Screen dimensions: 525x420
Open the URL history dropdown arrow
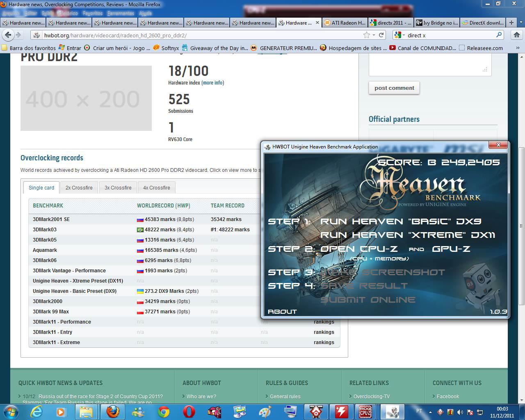374,35
